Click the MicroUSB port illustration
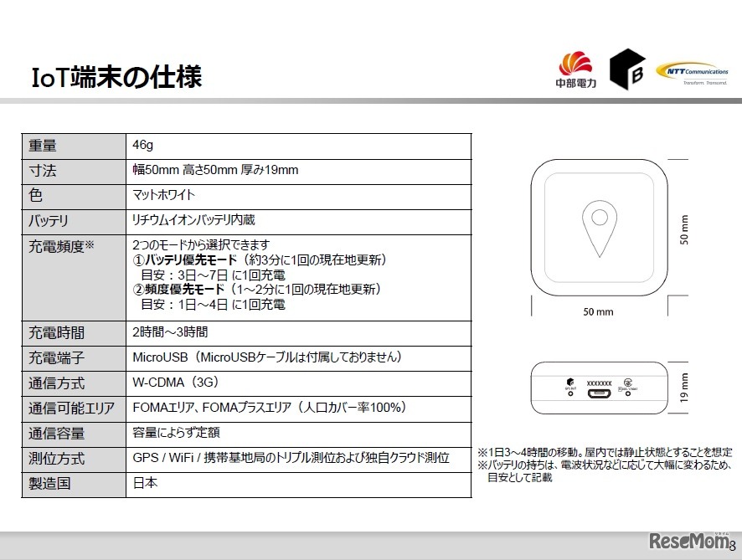The width and height of the screenshot is (742, 560). coord(599,393)
